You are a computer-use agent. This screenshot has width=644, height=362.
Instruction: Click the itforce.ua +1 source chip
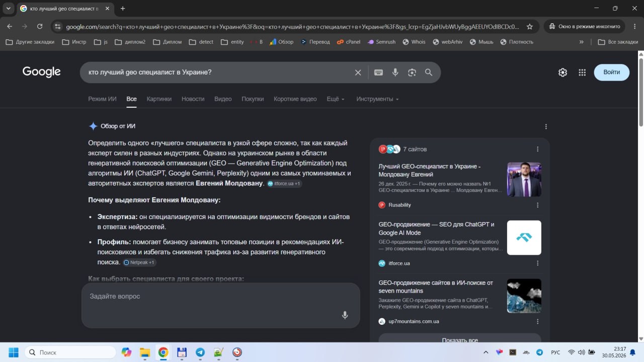284,184
